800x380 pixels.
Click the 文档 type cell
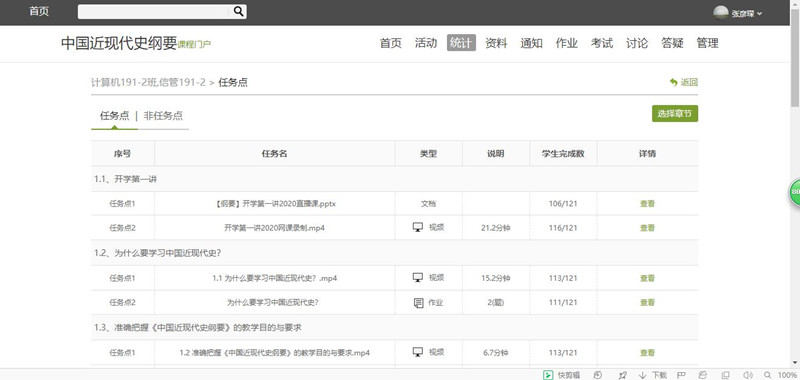(428, 204)
